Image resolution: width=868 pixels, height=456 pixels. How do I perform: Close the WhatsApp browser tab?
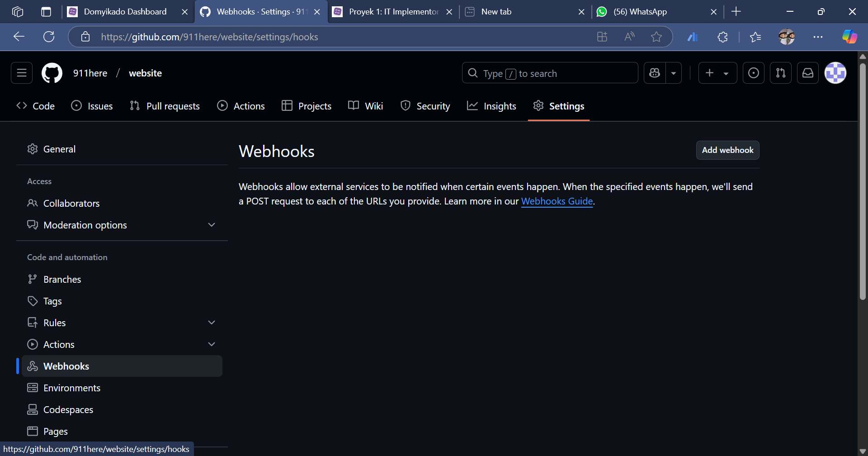[x=714, y=12]
